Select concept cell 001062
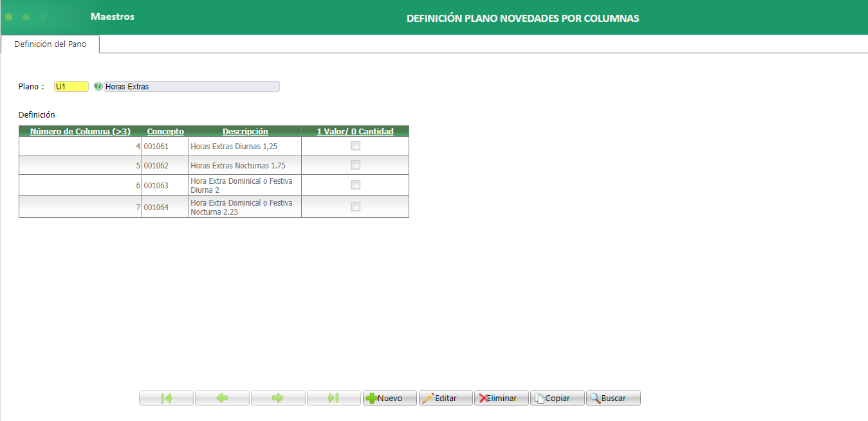The image size is (868, 421). (165, 165)
